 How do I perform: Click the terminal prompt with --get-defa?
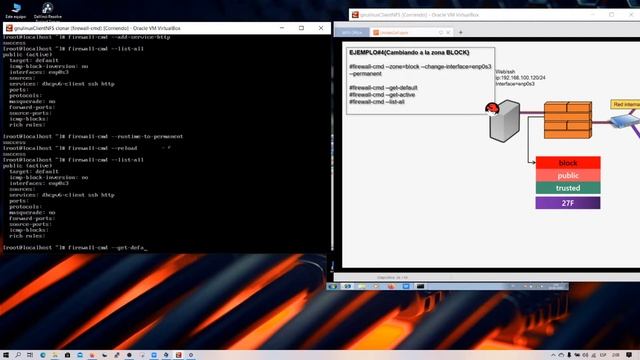tap(75, 248)
